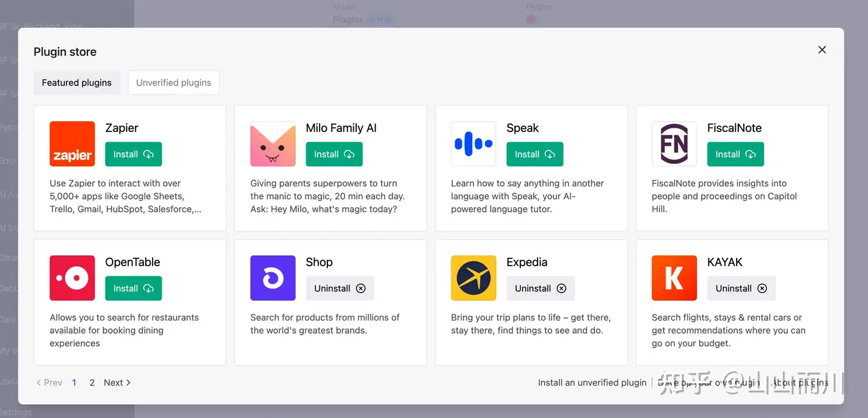Image resolution: width=868 pixels, height=418 pixels.
Task: Click the OpenTable logo icon
Action: point(72,278)
